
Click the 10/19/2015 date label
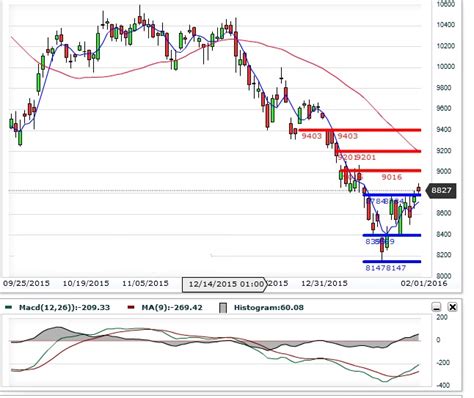click(x=86, y=283)
